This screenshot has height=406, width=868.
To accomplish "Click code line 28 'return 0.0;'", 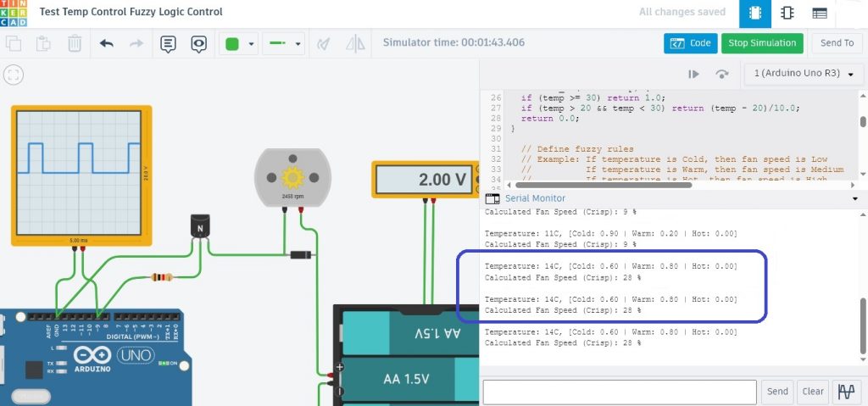I will click(x=549, y=119).
